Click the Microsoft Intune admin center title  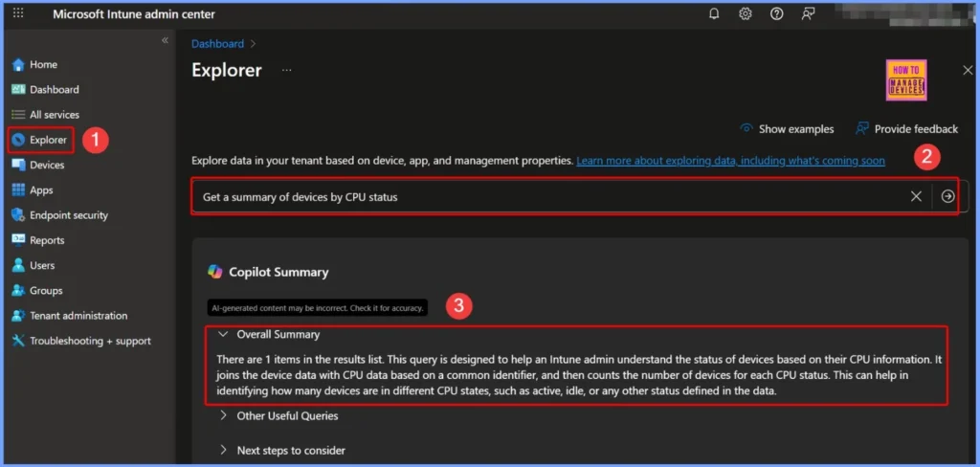pos(134,13)
